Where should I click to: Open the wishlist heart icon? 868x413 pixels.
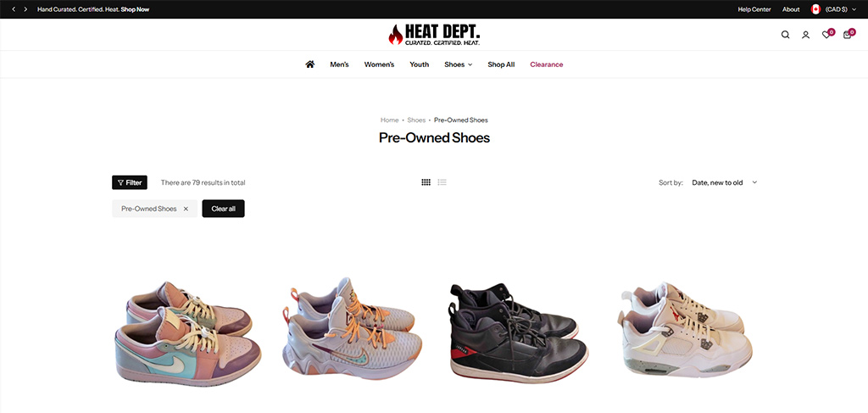[x=826, y=34]
